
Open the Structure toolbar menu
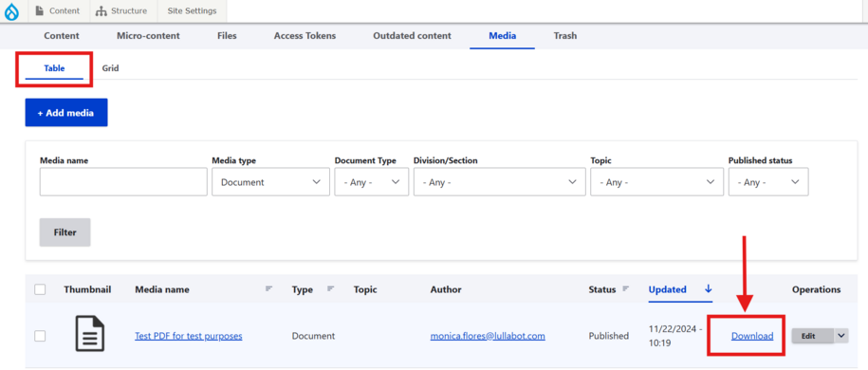click(x=121, y=10)
